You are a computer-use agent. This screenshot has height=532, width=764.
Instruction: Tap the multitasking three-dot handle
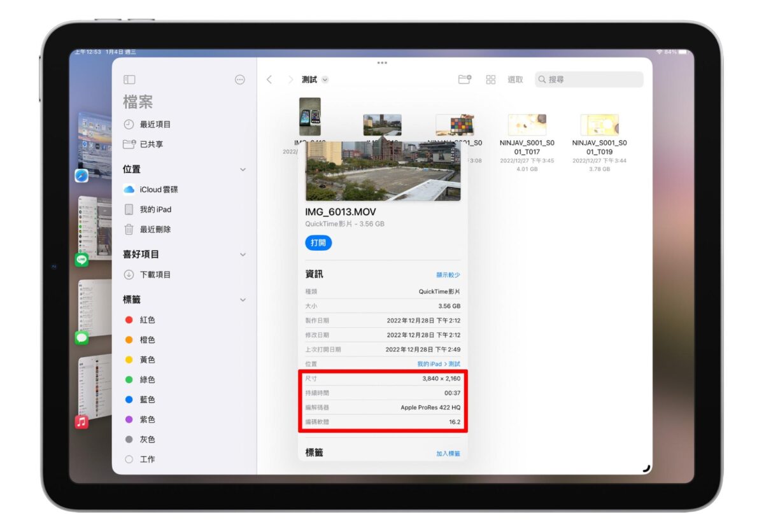(382, 62)
